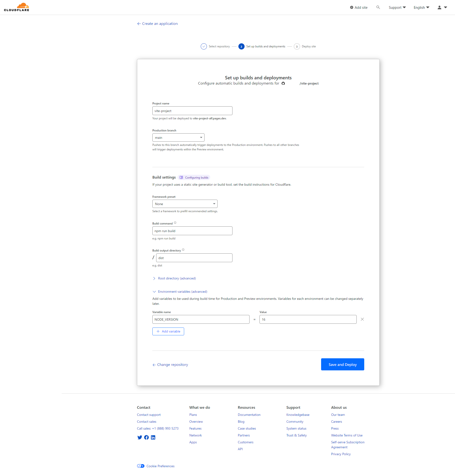Open Cloudflare's LinkedIn page

pyautogui.click(x=153, y=437)
